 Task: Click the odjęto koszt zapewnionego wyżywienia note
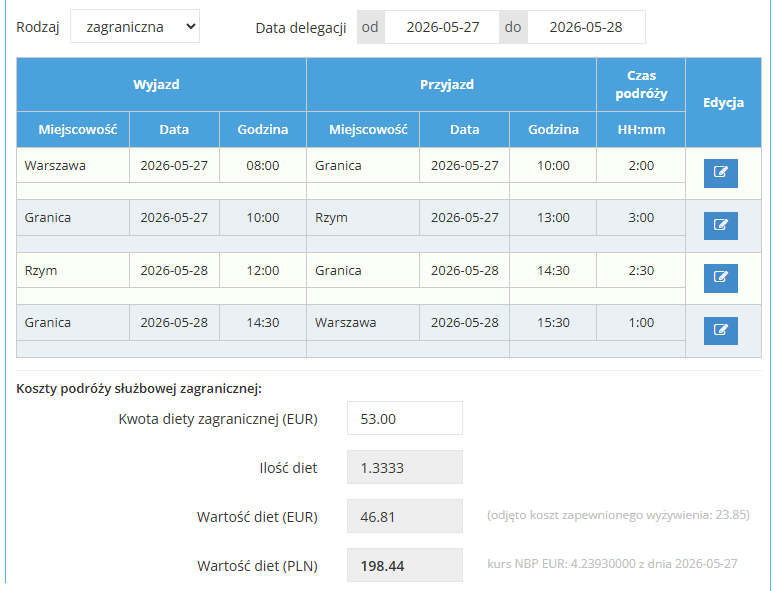pyautogui.click(x=618, y=515)
